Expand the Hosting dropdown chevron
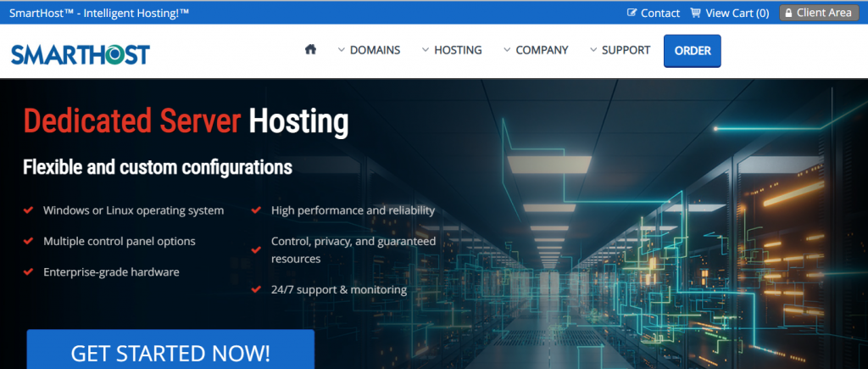Screen dimensions: 868x369 click(426, 50)
